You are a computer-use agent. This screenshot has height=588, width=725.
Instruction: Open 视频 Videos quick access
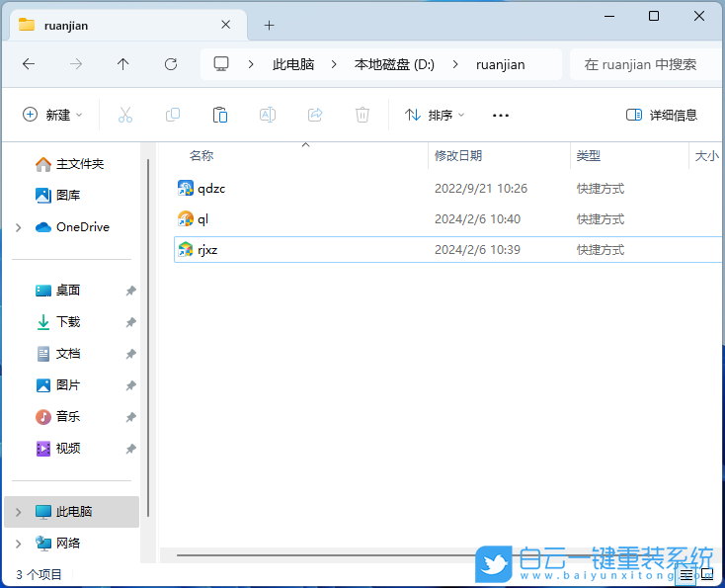(58, 449)
